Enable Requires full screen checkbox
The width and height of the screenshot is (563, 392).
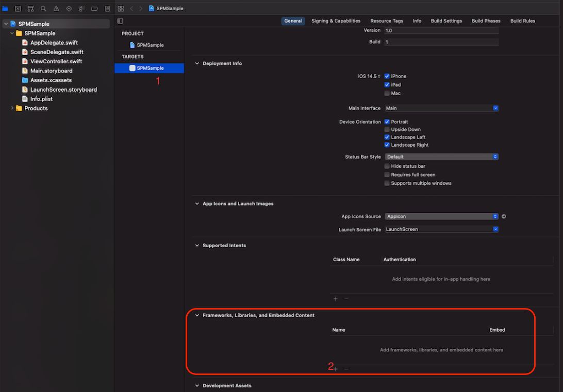[x=387, y=175]
